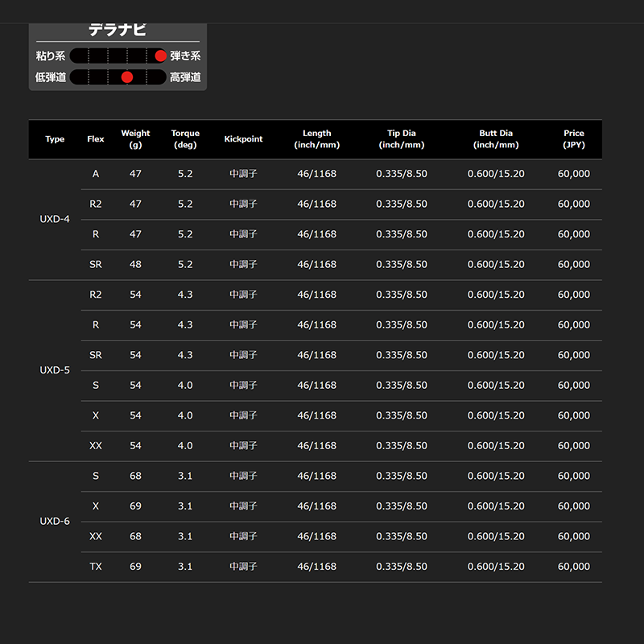Image resolution: width=644 pixels, height=644 pixels.
Task: Click the デラナビ panel title
Action: click(x=118, y=31)
